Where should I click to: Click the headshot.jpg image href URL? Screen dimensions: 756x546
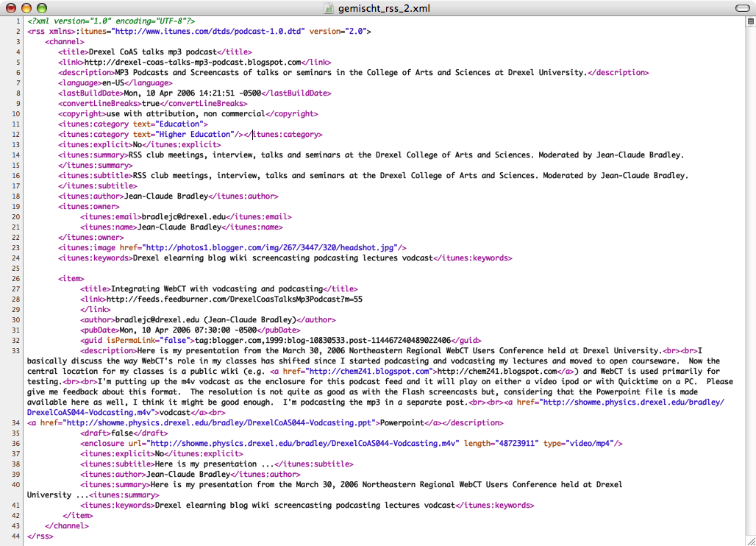[270, 248]
